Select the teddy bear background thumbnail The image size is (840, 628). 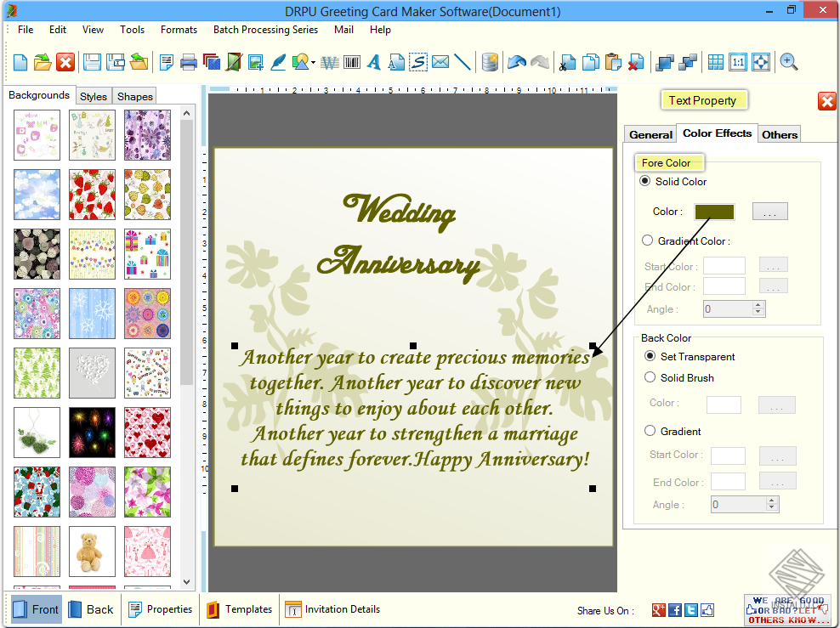coord(92,552)
